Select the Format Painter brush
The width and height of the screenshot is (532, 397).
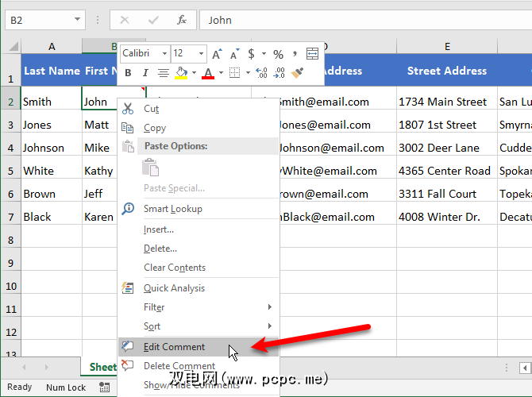click(x=297, y=72)
